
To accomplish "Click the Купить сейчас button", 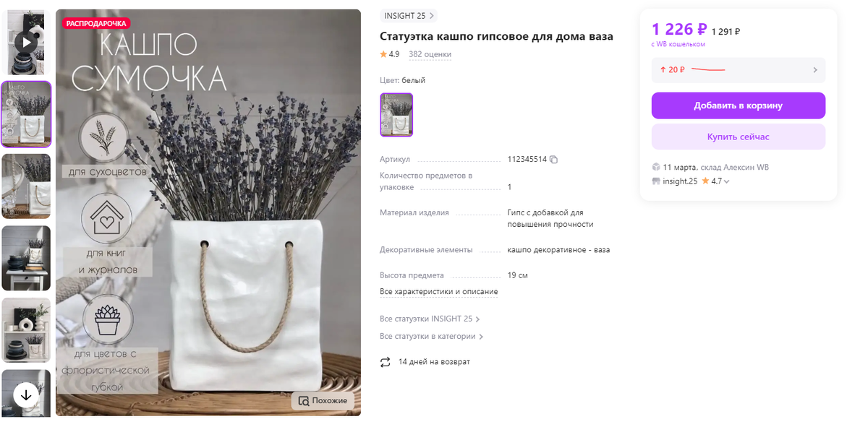I will (738, 137).
